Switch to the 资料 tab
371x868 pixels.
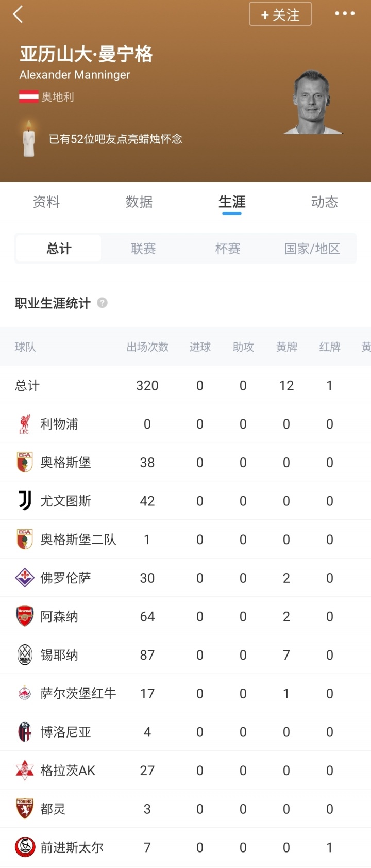46,202
